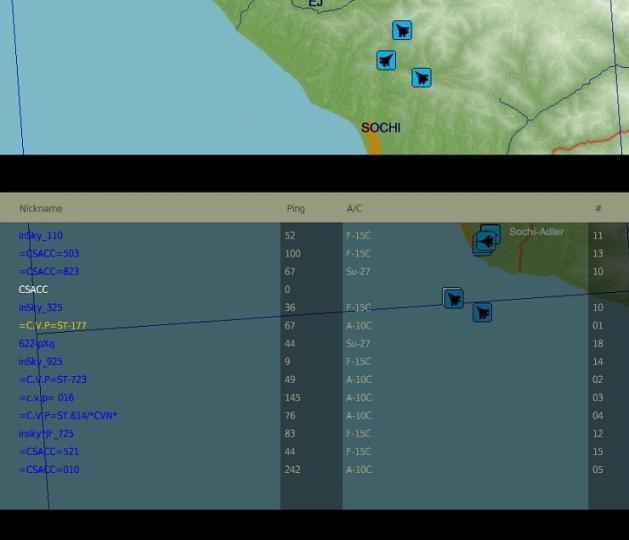Click player 622-pXq in the list
Image resolution: width=629 pixels, height=540 pixels.
point(37,344)
